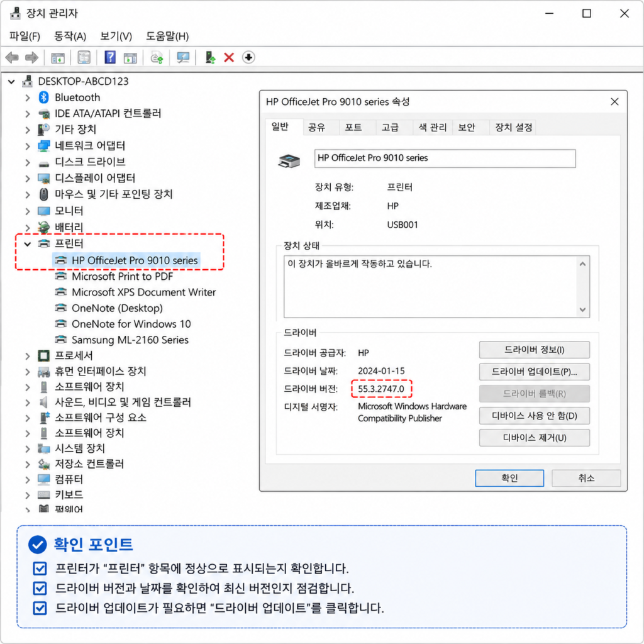This screenshot has width=644, height=644.
Task: Click the 디바이스 사용 안 함(D) button
Action: pyautogui.click(x=535, y=416)
